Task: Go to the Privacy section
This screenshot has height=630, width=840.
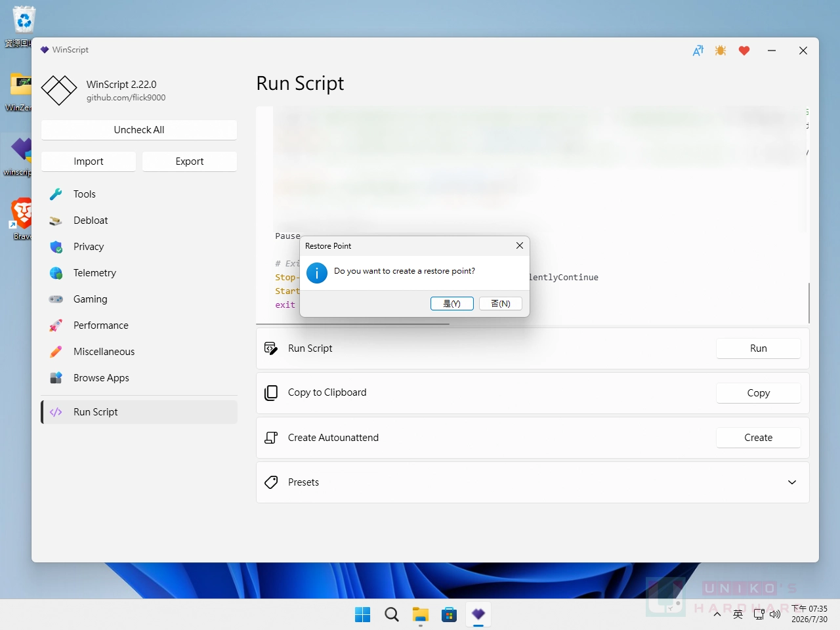Action: click(x=139, y=247)
